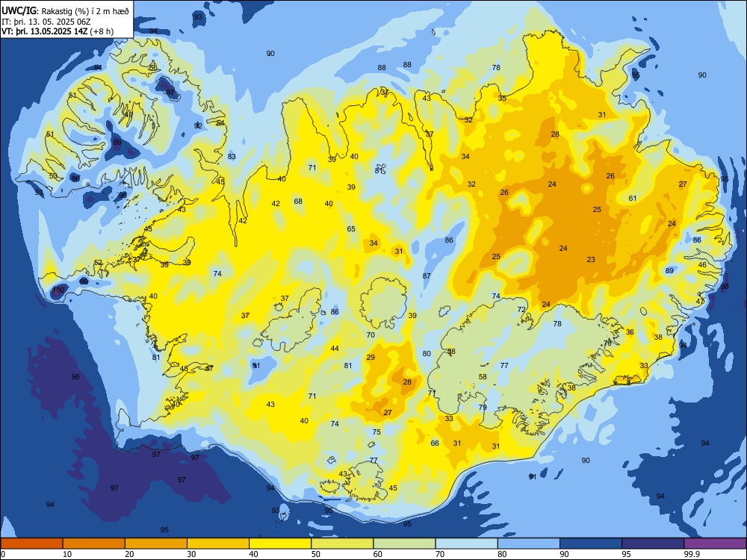Click the 30–40 golden legend swatch
The width and height of the screenshot is (747, 560).
click(217, 544)
